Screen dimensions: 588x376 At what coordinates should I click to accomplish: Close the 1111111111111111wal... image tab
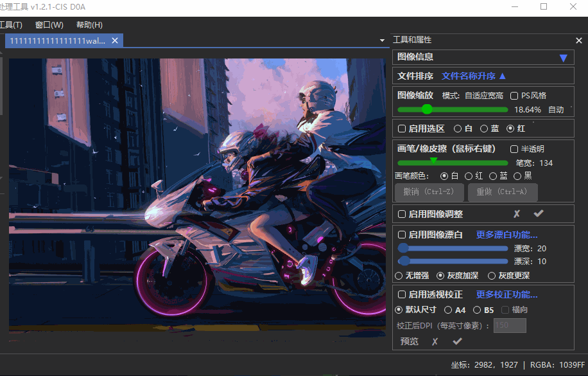[x=115, y=40]
